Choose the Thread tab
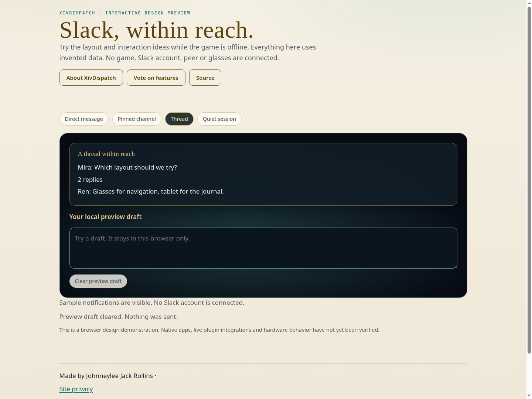Viewport: 532px width, 399px height. pos(179,119)
